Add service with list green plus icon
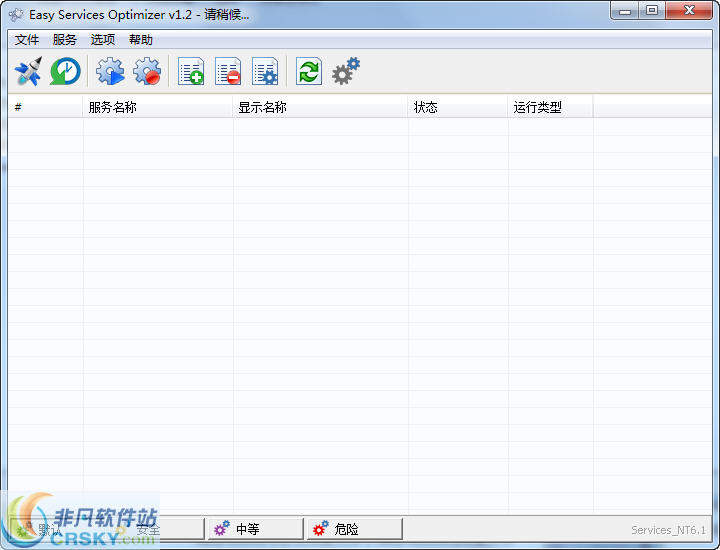 coord(191,71)
